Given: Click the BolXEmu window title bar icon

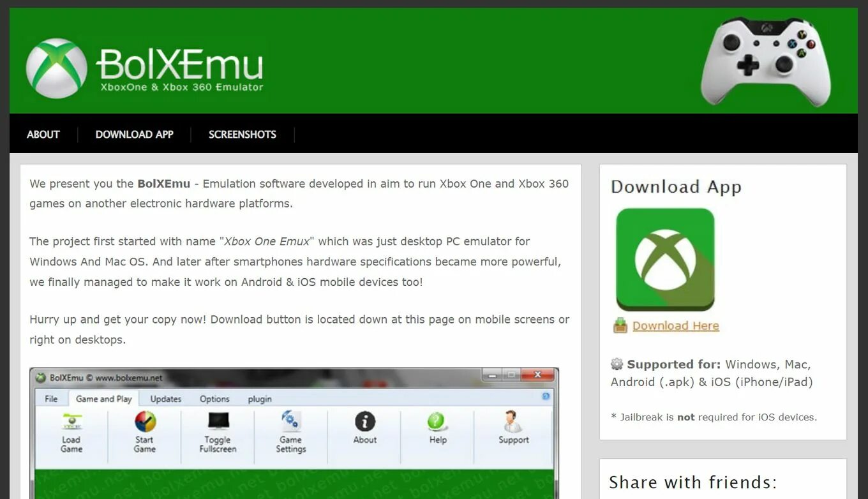Looking at the screenshot, I should pyautogui.click(x=41, y=378).
